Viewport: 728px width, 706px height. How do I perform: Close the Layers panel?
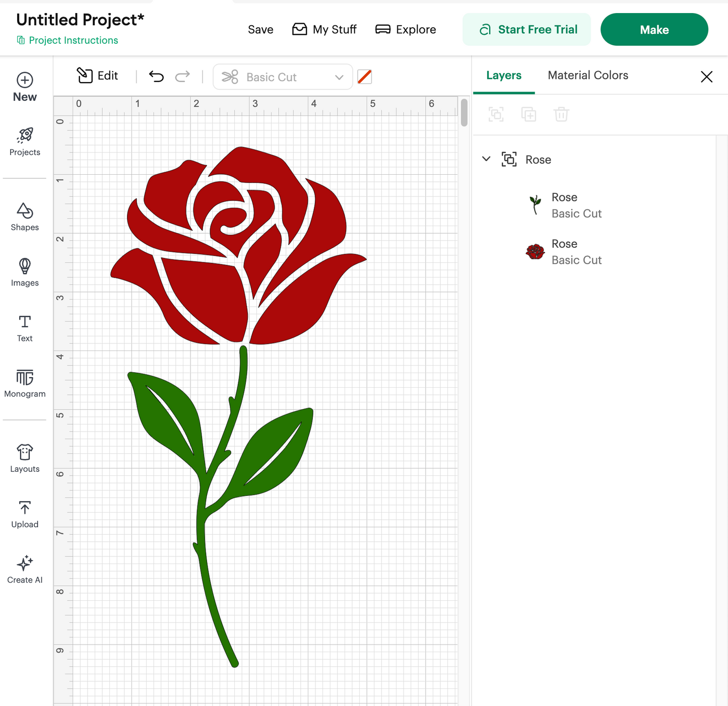point(707,77)
